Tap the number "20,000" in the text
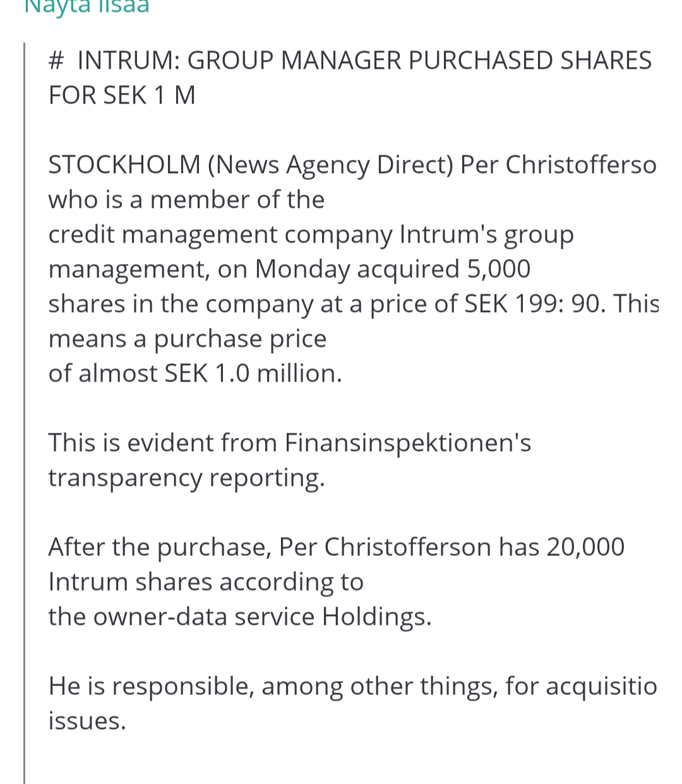The image size is (682, 784). 585,547
